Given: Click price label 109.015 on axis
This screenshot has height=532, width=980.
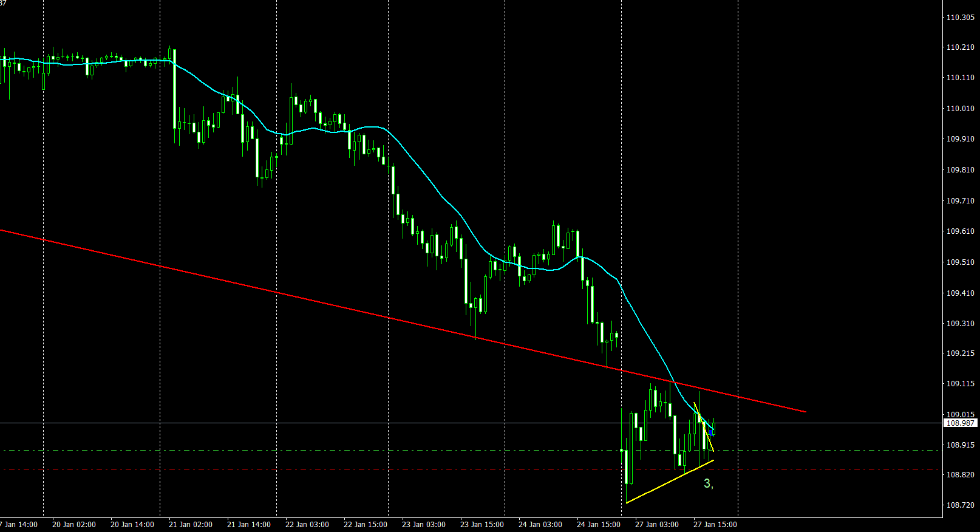Looking at the screenshot, I should (961, 415).
